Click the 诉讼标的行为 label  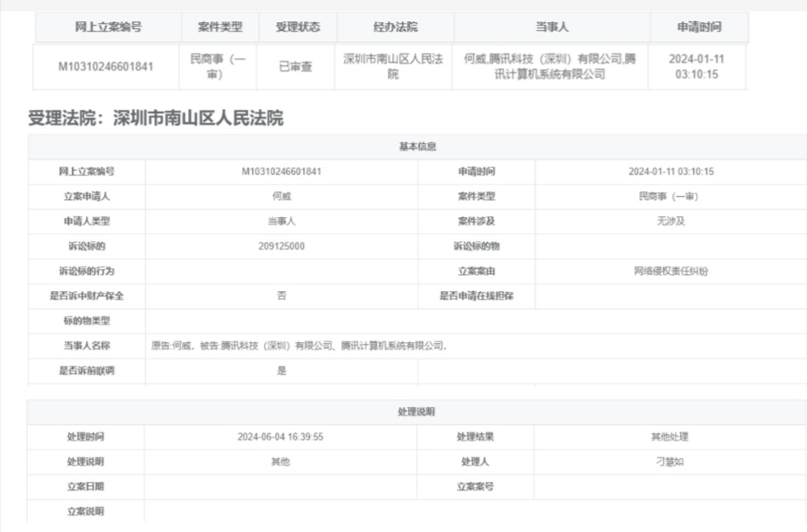87,272
